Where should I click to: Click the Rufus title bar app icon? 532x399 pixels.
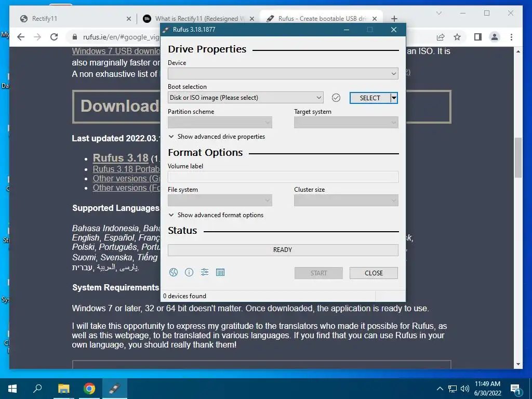point(166,30)
